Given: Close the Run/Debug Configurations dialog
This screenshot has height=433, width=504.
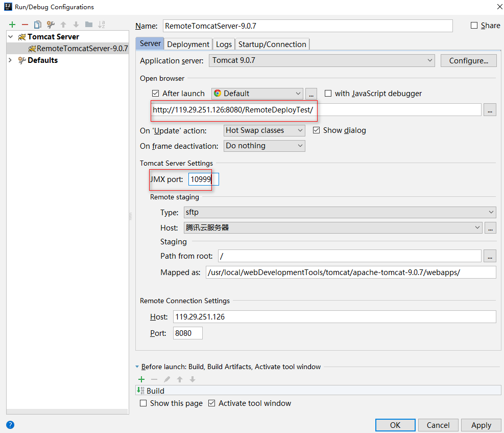Looking at the screenshot, I should tap(499, 7).
